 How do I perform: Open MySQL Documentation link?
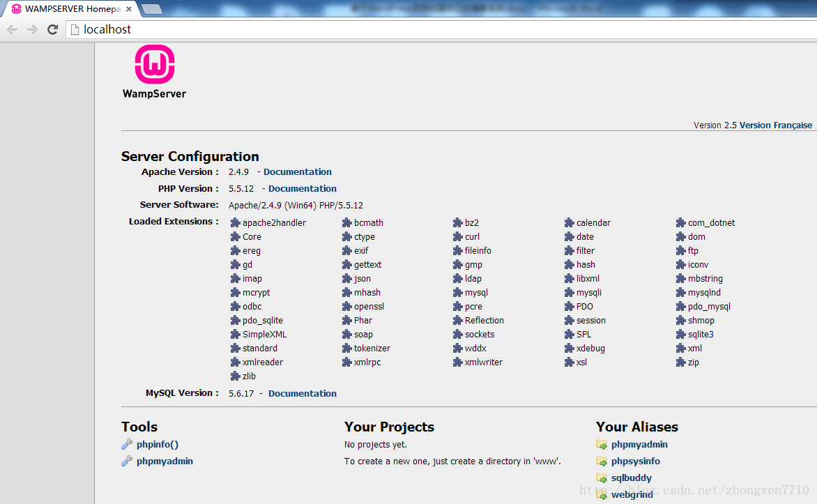tap(303, 393)
